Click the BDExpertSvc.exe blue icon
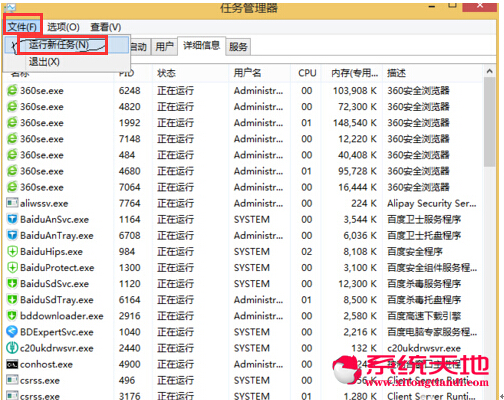Image resolution: width=504 pixels, height=400 pixels. pos(12,331)
